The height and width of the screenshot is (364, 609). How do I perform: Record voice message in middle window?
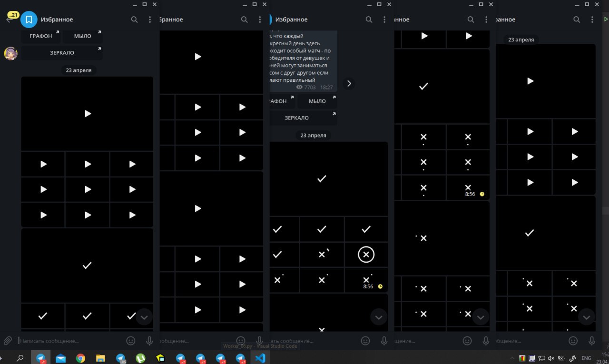tap(384, 341)
